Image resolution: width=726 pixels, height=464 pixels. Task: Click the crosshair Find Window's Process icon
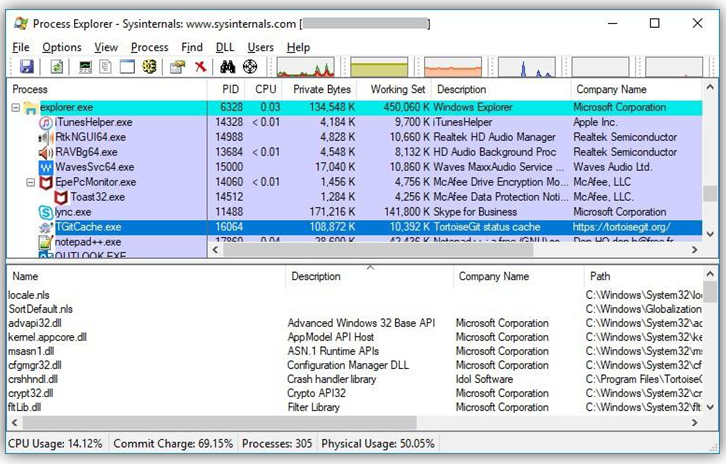(x=250, y=67)
